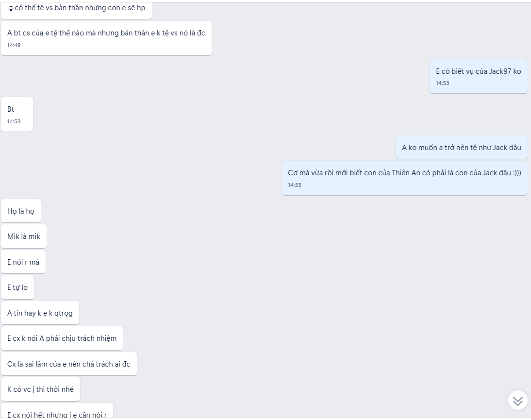Screen dimensions: 531x420
Task: Click 'E cx nói hết nhưng j e cần nói r'
Action: [57, 411]
